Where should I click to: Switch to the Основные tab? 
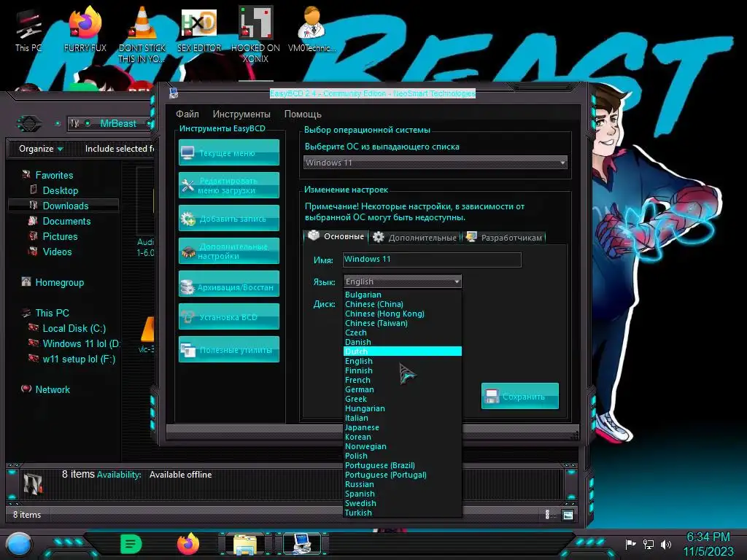click(336, 236)
